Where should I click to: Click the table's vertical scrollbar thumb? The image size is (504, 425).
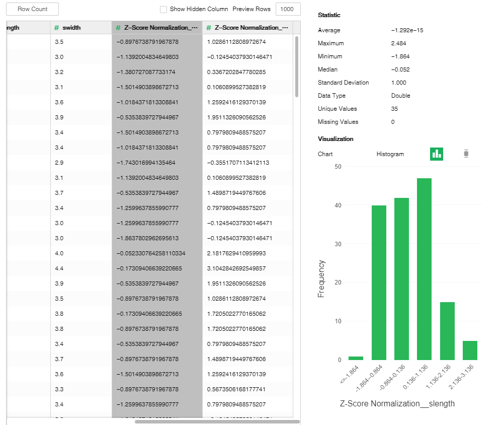297,66
